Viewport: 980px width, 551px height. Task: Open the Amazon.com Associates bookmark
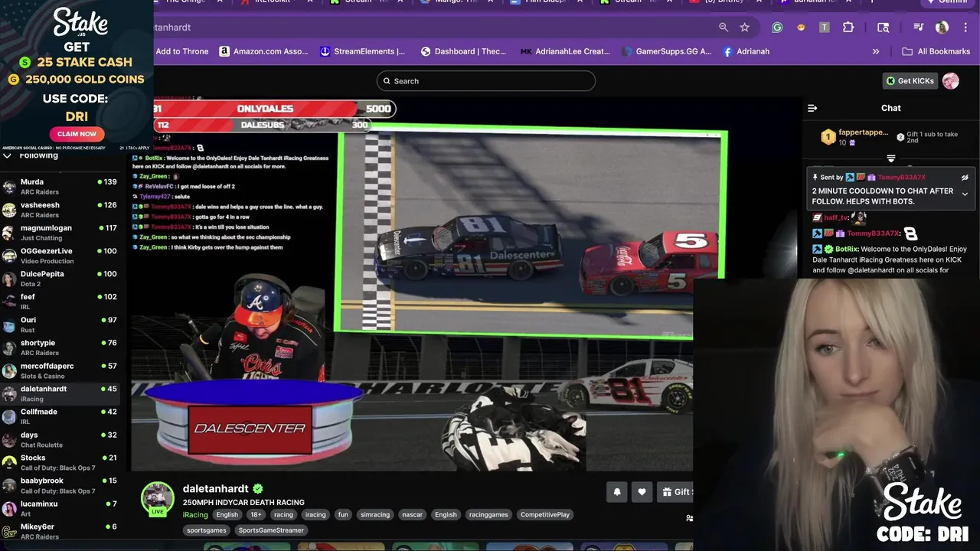(263, 51)
